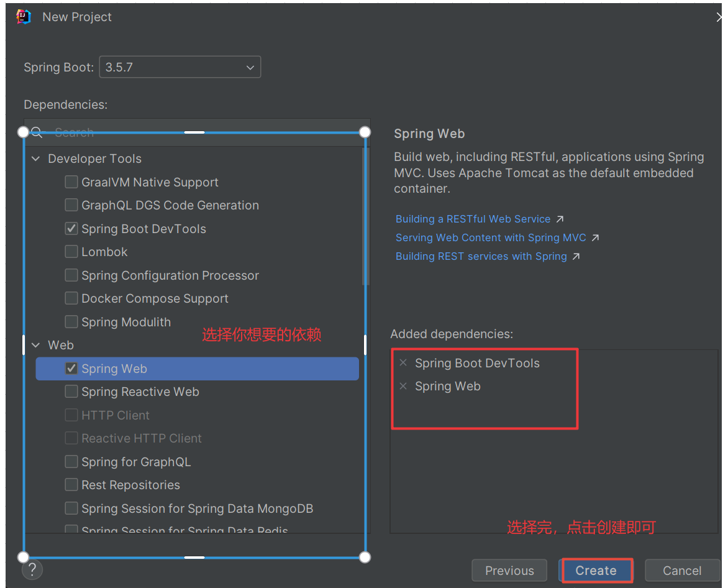Click the search magnifier icon in dependencies
This screenshot has width=728, height=588.
[x=37, y=133]
